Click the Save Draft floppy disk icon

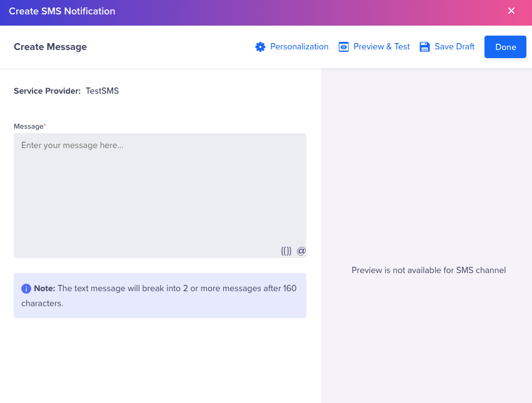point(424,47)
